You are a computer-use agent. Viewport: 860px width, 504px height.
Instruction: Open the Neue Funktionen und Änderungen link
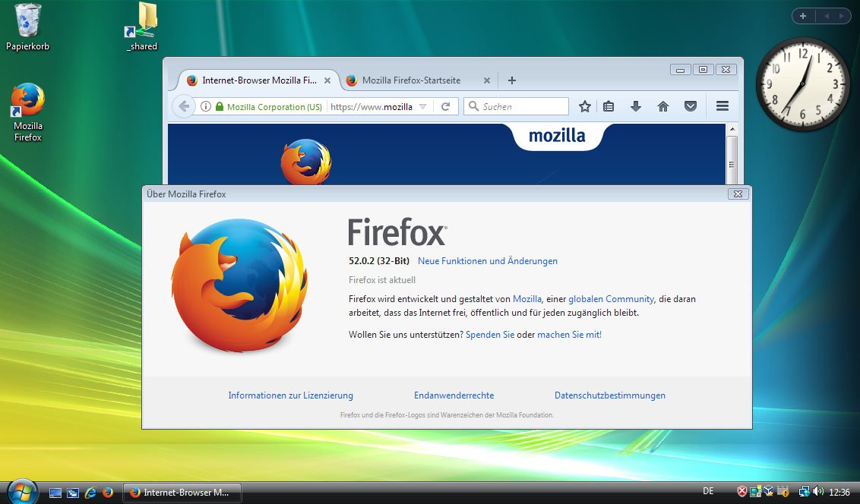coord(488,261)
